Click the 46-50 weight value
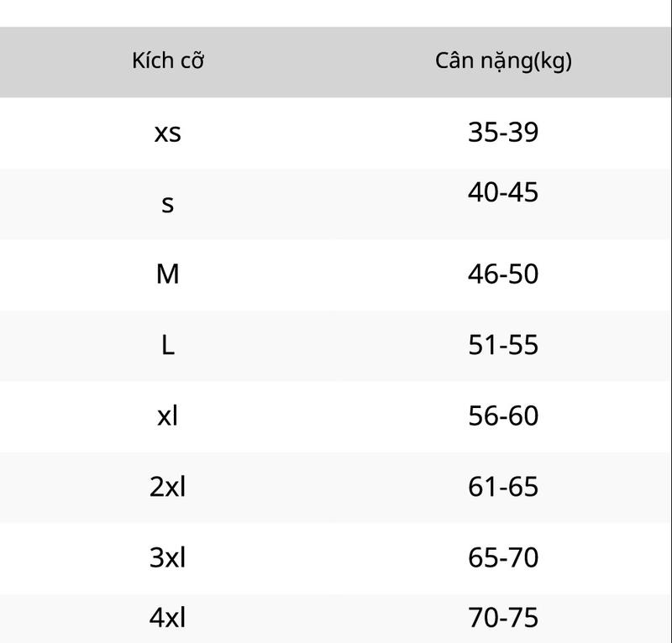672x643 pixels. pyautogui.click(x=503, y=274)
